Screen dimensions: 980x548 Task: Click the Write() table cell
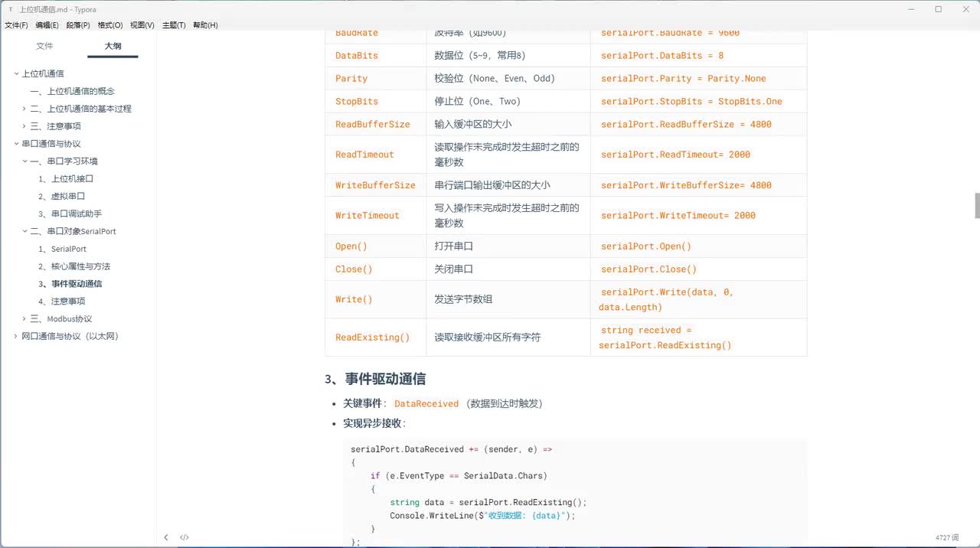click(376, 299)
